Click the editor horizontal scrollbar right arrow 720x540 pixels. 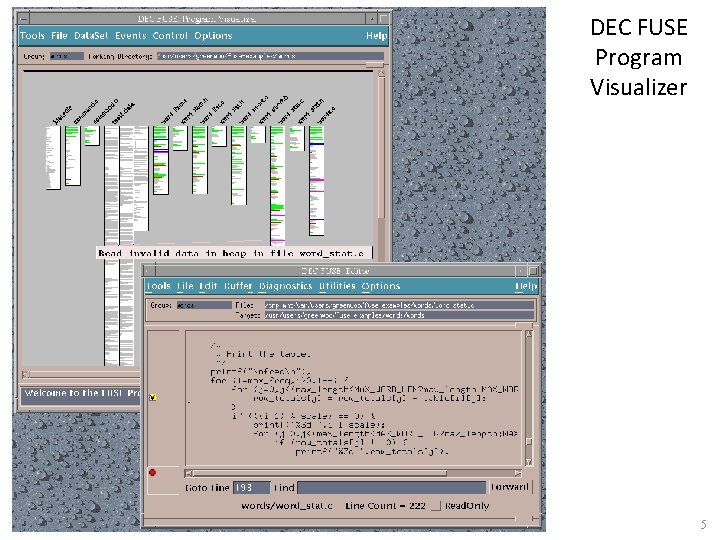click(518, 473)
